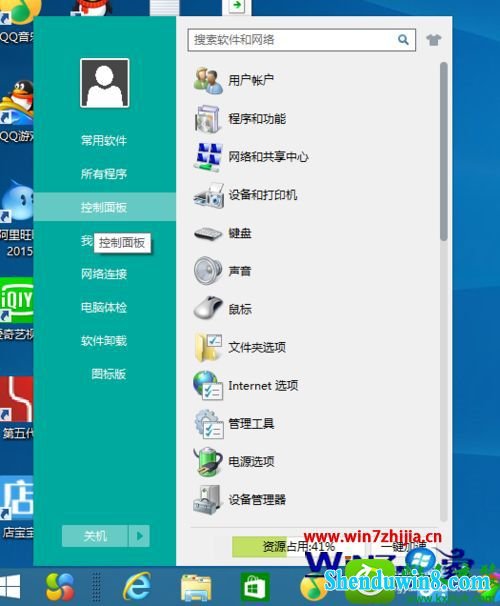Open the Mouse (鼠标) icon
The image size is (500, 606).
pyautogui.click(x=208, y=308)
